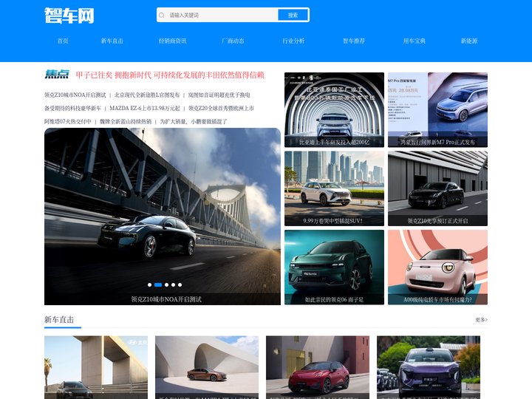
Task: Open the 经销商资讯 nav item
Action: coord(172,41)
